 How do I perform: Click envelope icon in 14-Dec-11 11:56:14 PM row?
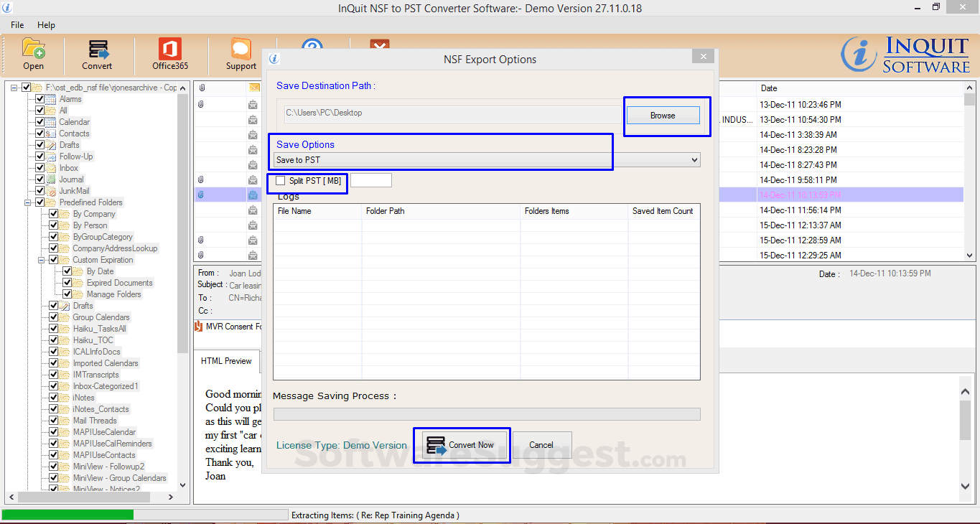coord(253,210)
